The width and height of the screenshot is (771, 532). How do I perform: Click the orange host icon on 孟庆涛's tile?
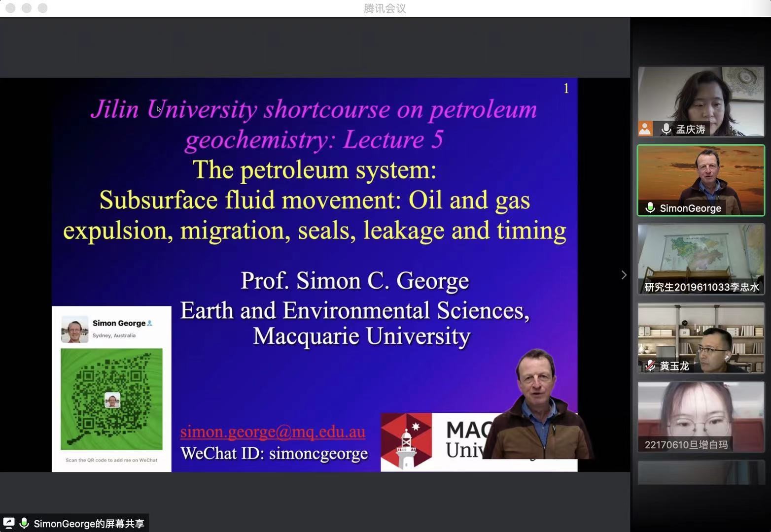coord(645,129)
